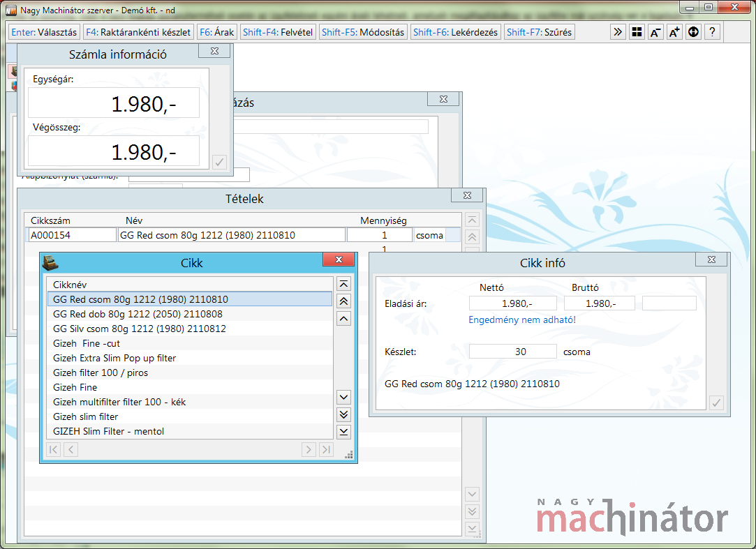Click the circular split-arrow toolbar icon
The width and height of the screenshot is (756, 549).
click(693, 32)
